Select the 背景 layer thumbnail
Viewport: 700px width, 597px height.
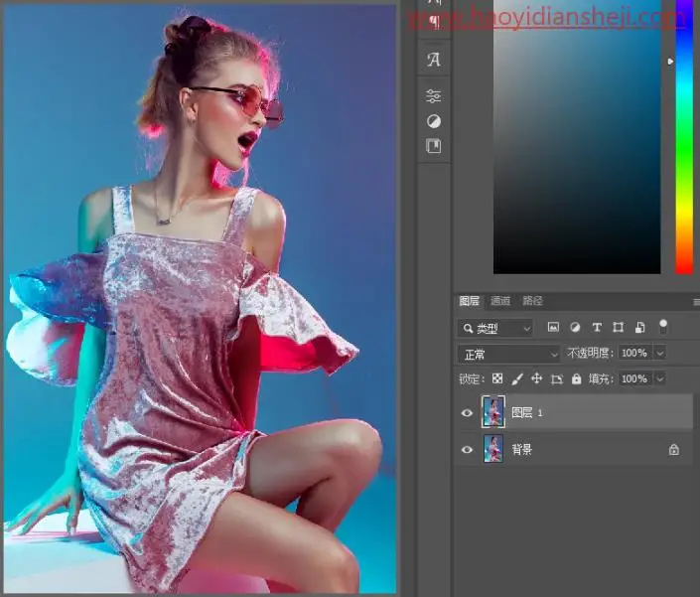point(493,449)
